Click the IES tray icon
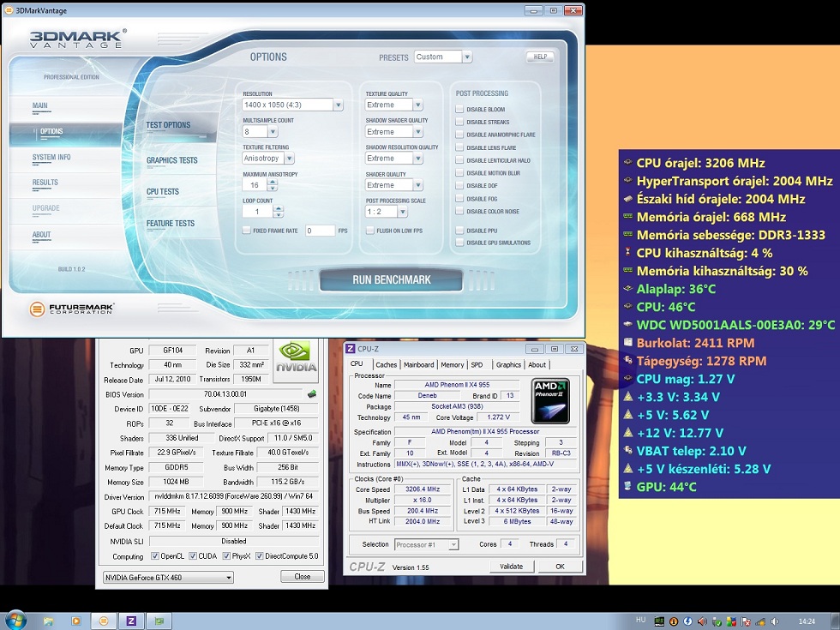Viewport: 840px width, 630px height. (x=659, y=621)
